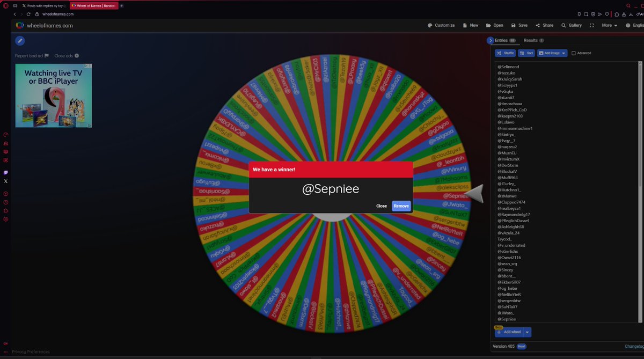Click the @Owari2116 entry in the list
The image size is (644, 359).
click(x=509, y=258)
